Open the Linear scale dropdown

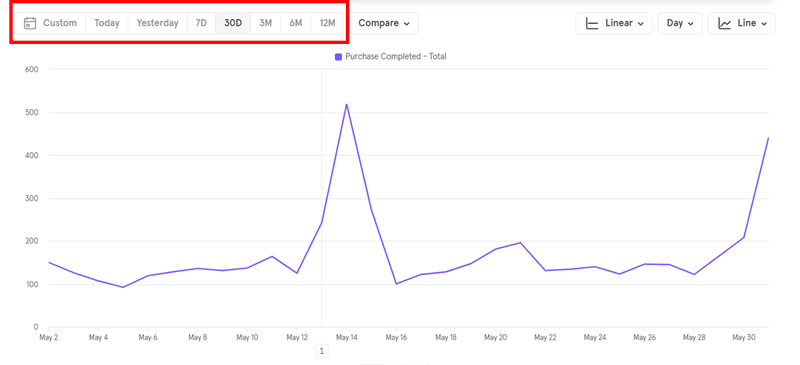pyautogui.click(x=614, y=23)
